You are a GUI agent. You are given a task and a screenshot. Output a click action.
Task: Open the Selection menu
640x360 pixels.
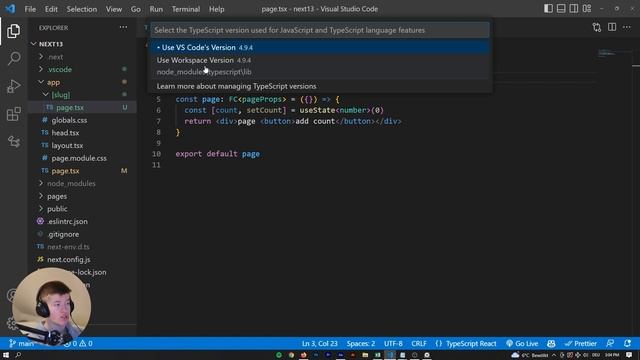pyautogui.click(x=82, y=9)
